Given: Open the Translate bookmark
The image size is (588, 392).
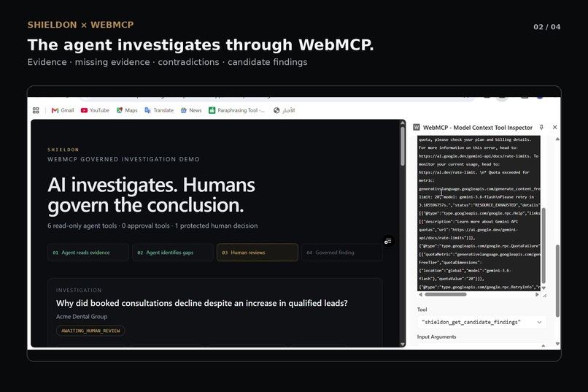Looking at the screenshot, I should [159, 110].
